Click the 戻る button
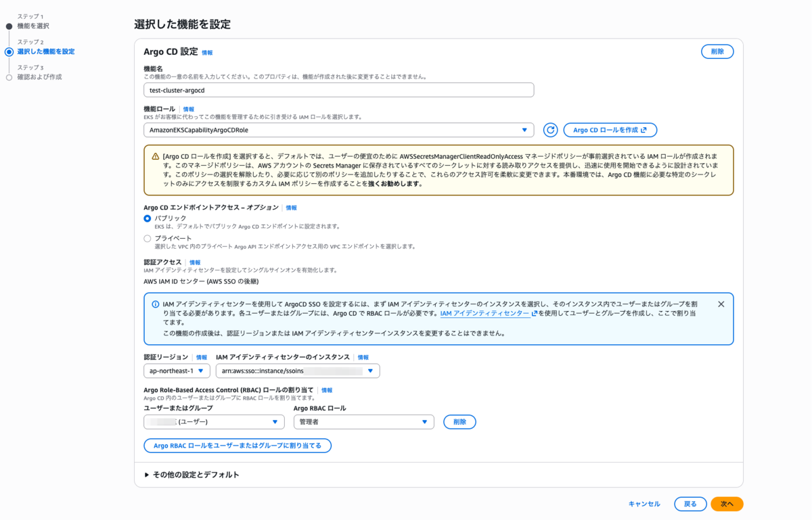812x520 pixels. pos(690,504)
